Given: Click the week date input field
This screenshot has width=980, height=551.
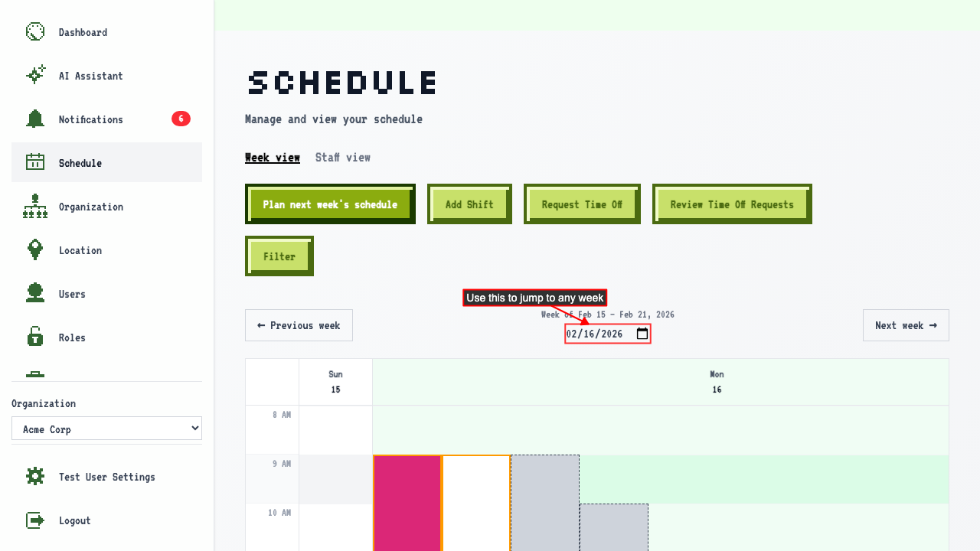Looking at the screenshot, I should pos(608,334).
